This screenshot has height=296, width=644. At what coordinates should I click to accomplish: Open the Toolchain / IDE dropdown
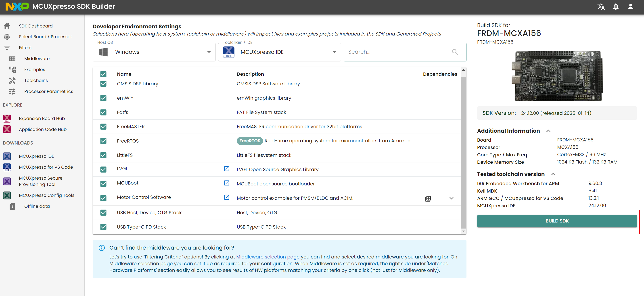pos(279,52)
